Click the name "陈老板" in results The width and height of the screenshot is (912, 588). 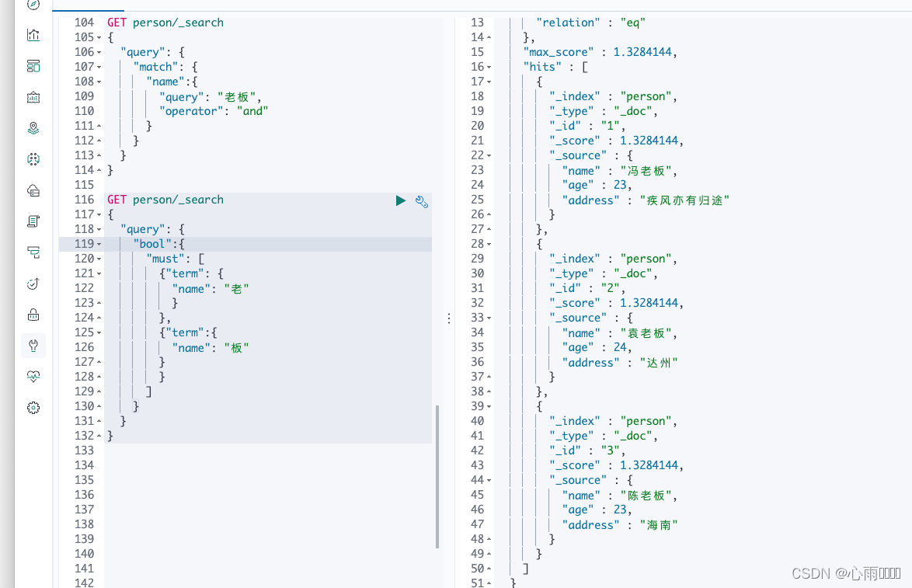click(x=646, y=495)
